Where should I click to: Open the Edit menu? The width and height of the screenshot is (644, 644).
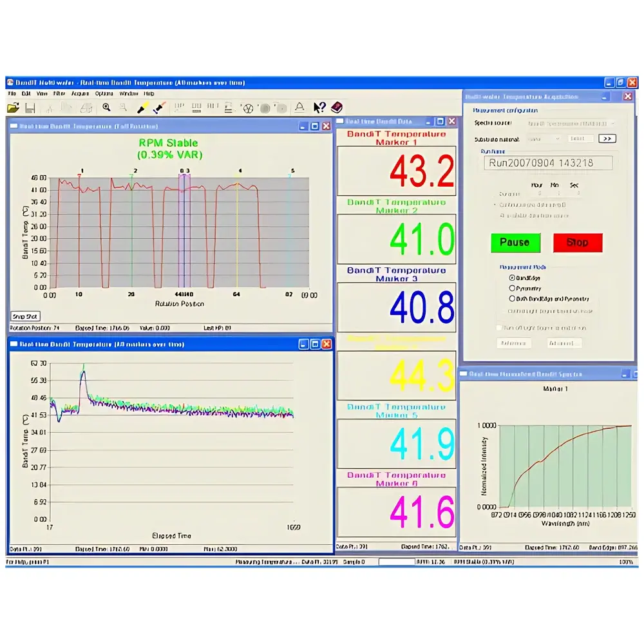coord(26,93)
